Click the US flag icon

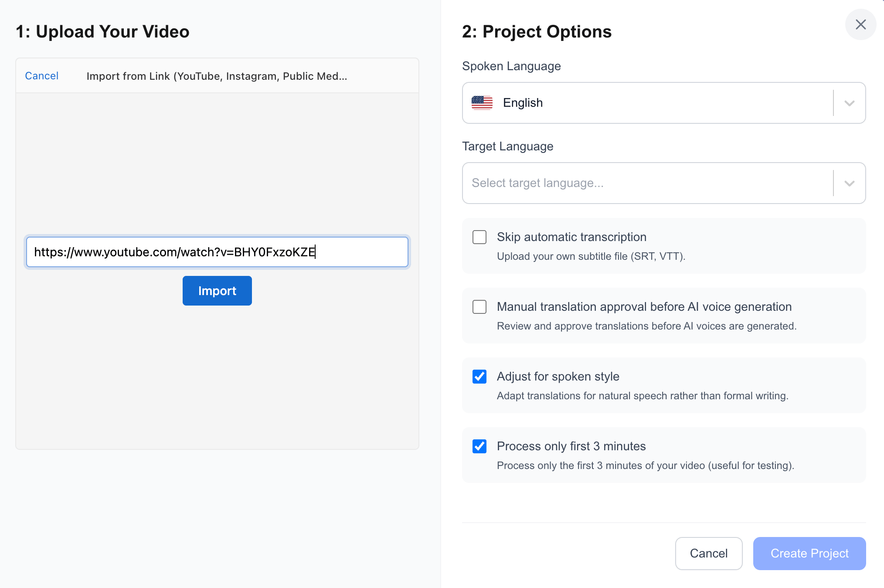(x=482, y=103)
